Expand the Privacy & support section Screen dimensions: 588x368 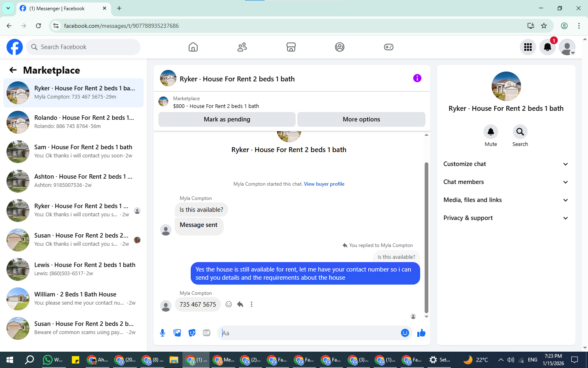pyautogui.click(x=506, y=218)
